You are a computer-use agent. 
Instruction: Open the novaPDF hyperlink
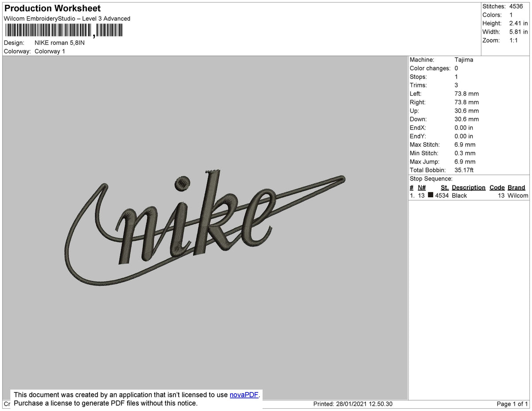click(x=243, y=395)
